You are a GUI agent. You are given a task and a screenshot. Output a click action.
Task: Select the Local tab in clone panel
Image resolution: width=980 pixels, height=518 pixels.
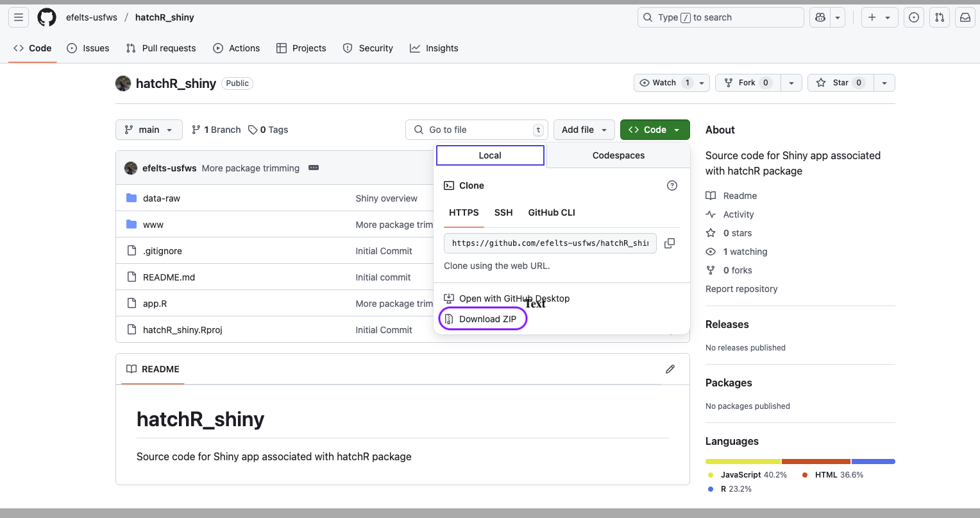490,155
